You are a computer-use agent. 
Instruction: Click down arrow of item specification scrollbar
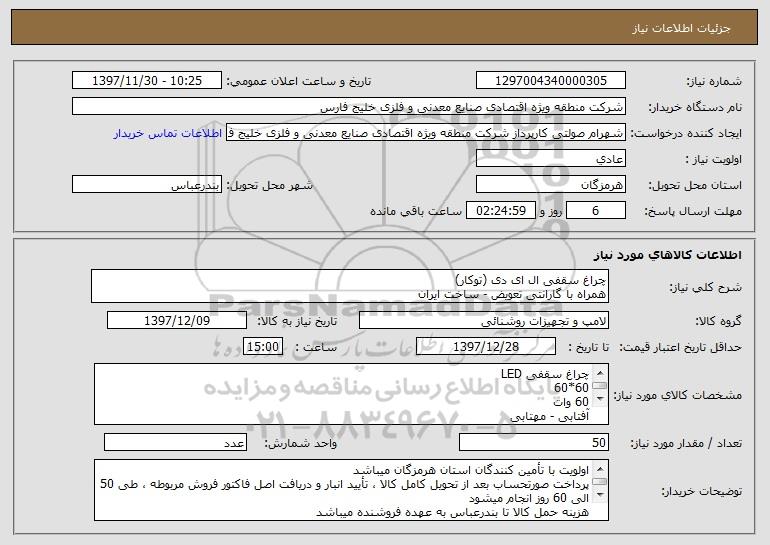point(600,400)
